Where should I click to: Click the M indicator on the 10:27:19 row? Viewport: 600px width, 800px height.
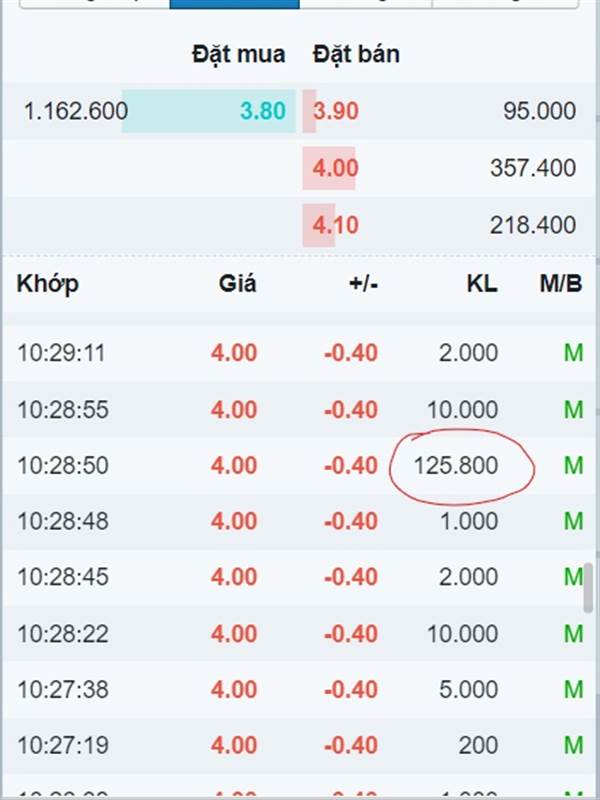[x=573, y=745]
